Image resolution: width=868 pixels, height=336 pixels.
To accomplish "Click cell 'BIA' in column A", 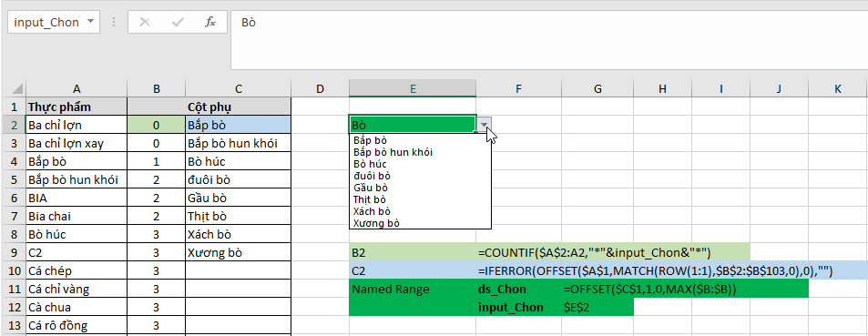I will tap(77, 199).
